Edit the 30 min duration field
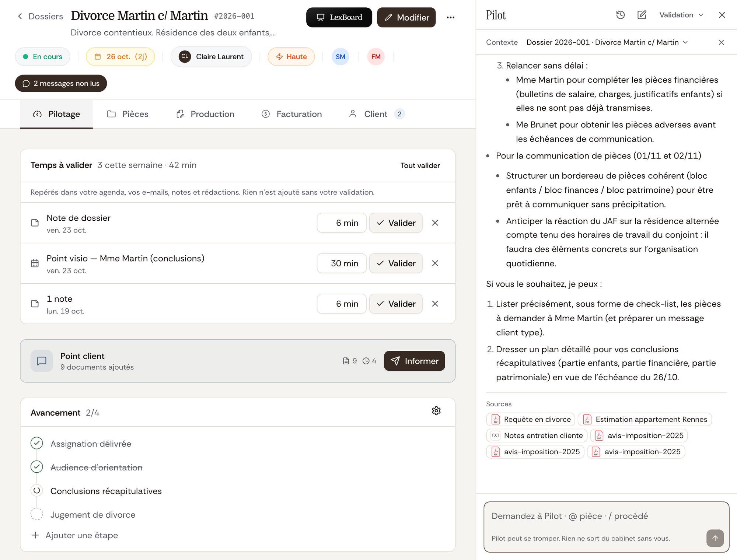737x560 pixels. point(342,263)
